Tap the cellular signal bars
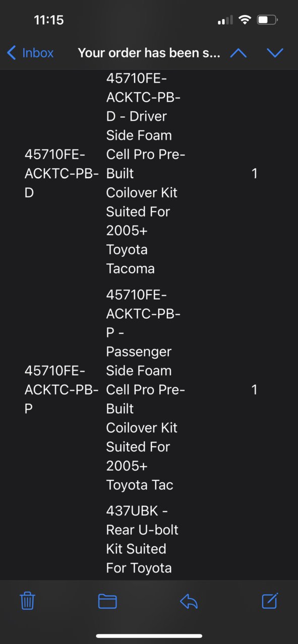 pos(225,20)
